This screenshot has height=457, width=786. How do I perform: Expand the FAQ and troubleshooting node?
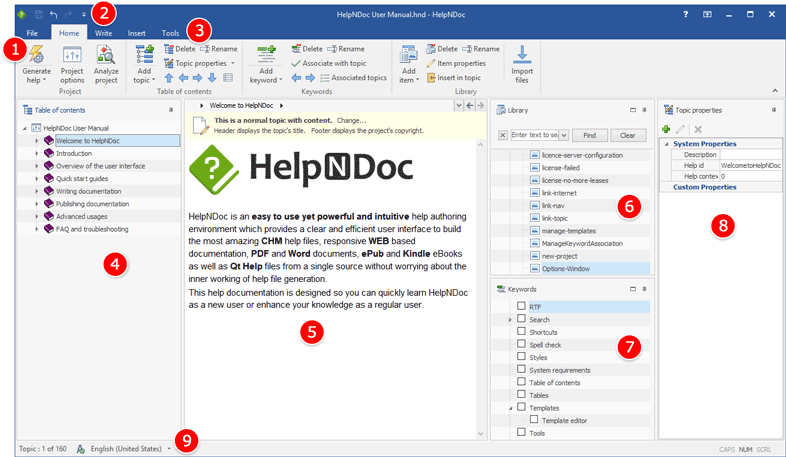coord(37,229)
